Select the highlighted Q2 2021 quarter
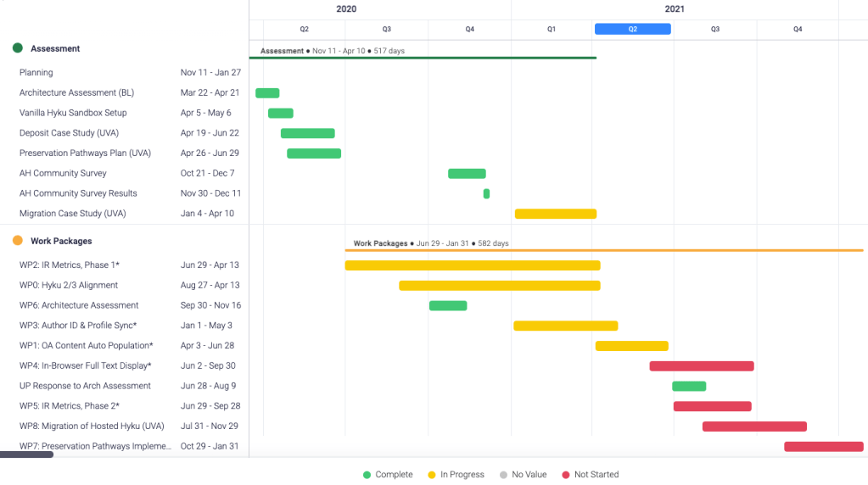The height and width of the screenshot is (485, 868). [632, 29]
